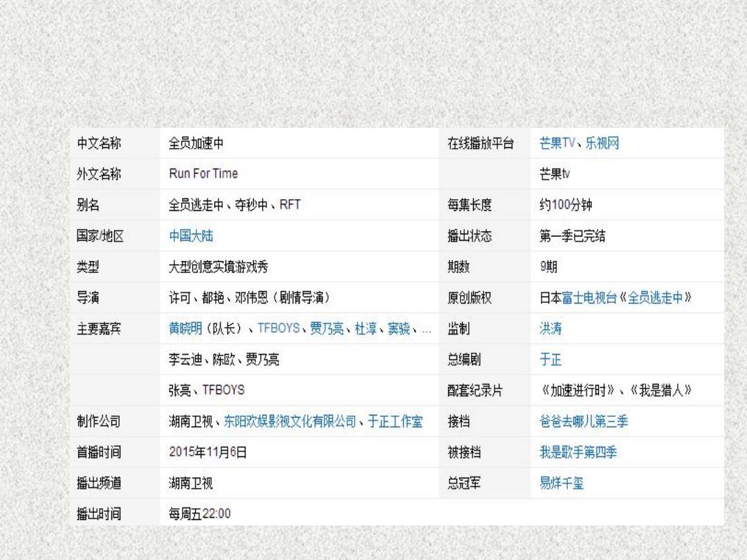Screen dimensions: 747x560
Task: Click the 播出频道 label
Action: 99,483
